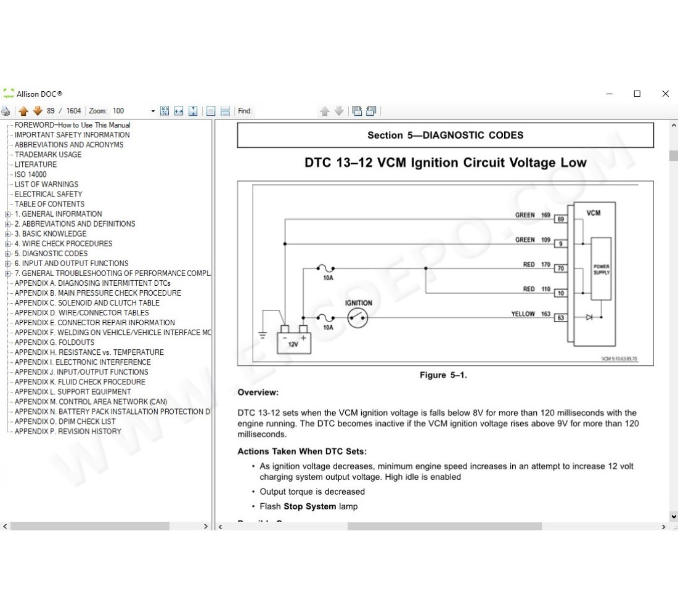This screenshot has height=616, width=678.
Task: Click document horizontal scrollbar thumb
Action: click(x=444, y=527)
